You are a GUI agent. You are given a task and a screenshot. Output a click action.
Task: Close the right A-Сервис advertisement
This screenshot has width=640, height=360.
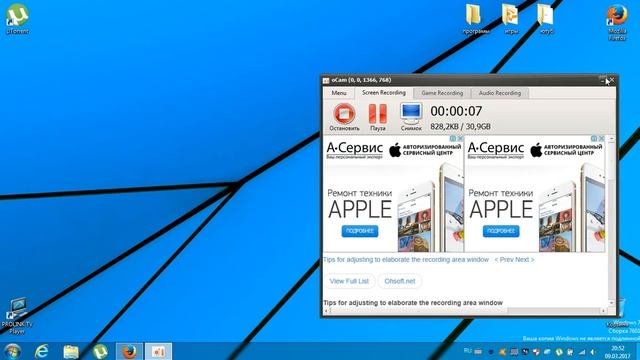click(x=601, y=139)
